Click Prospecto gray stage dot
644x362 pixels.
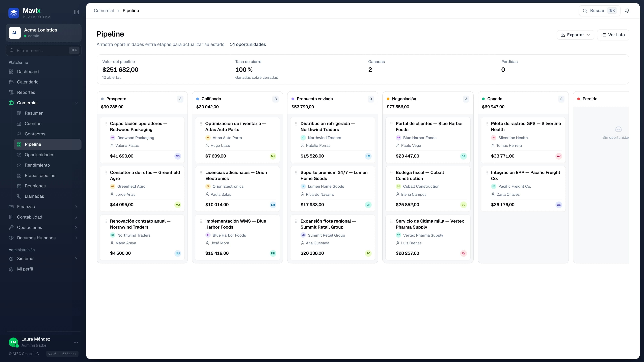pos(102,99)
